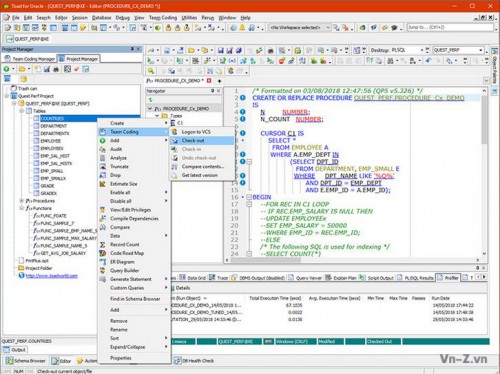Close the Navigator panel
The height and width of the screenshot is (374, 500).
[218, 91]
